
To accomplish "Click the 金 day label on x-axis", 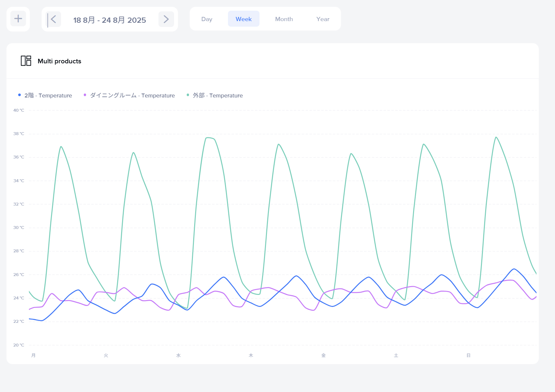I will (x=323, y=355).
